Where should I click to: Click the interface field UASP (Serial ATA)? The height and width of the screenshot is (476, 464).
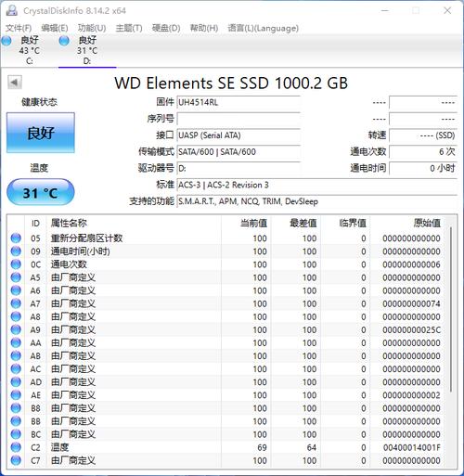coord(238,135)
